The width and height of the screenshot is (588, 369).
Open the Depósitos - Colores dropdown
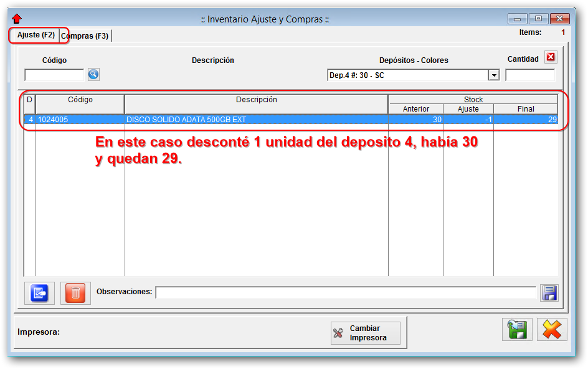click(494, 74)
